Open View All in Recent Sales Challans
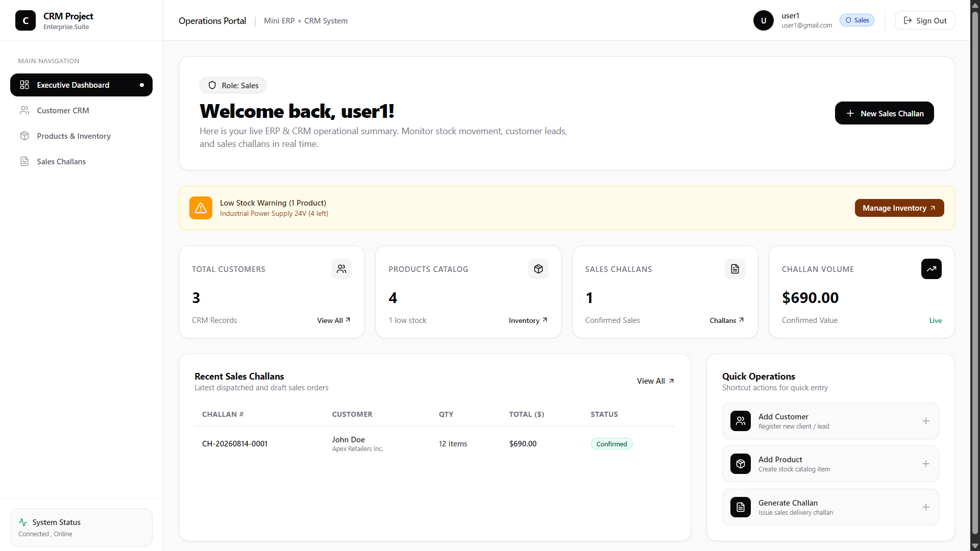The image size is (980, 551). tap(656, 381)
